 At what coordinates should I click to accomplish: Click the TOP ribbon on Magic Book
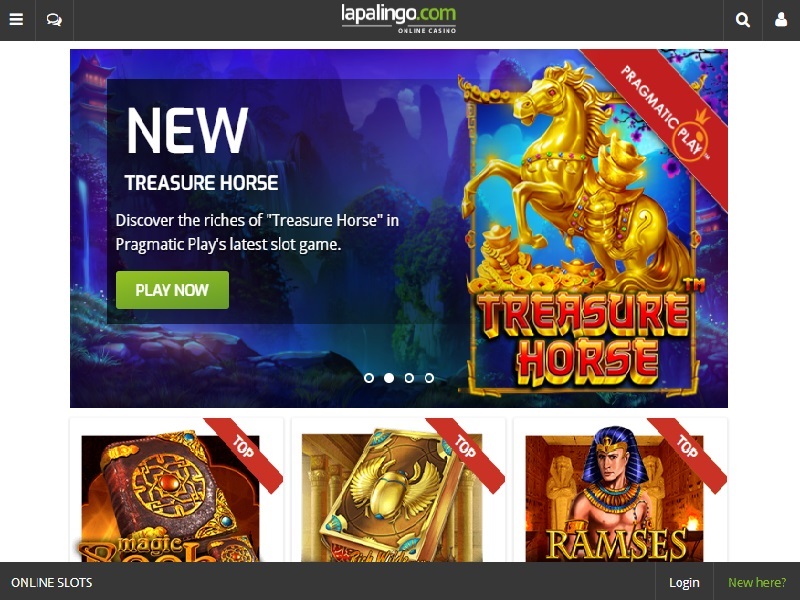(244, 451)
